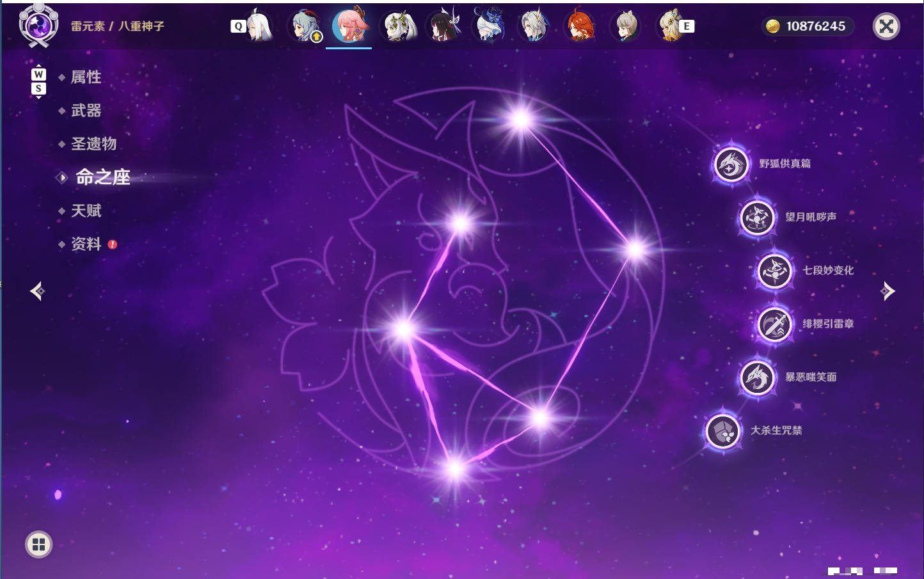Switch to the orange-haired character avatar
This screenshot has width=924, height=579.
coord(580,26)
